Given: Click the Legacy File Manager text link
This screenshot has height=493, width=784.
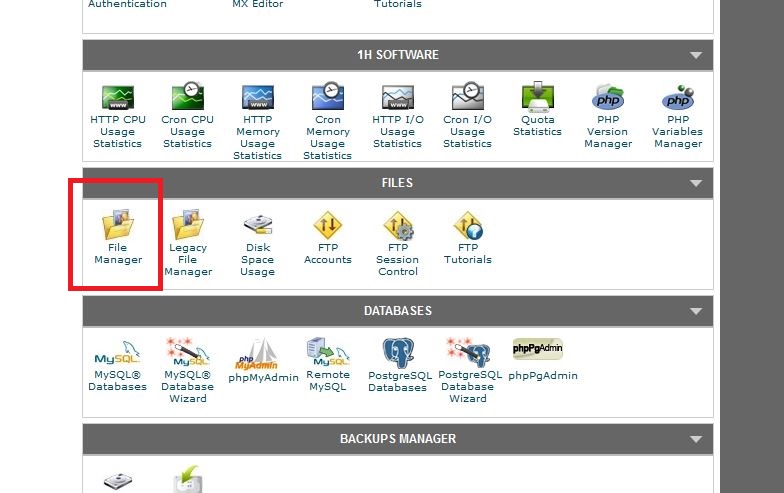Looking at the screenshot, I should tap(188, 260).
